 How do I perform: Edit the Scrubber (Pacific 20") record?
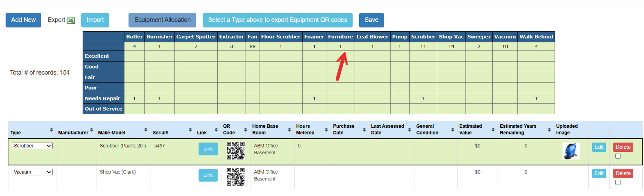[599, 147]
